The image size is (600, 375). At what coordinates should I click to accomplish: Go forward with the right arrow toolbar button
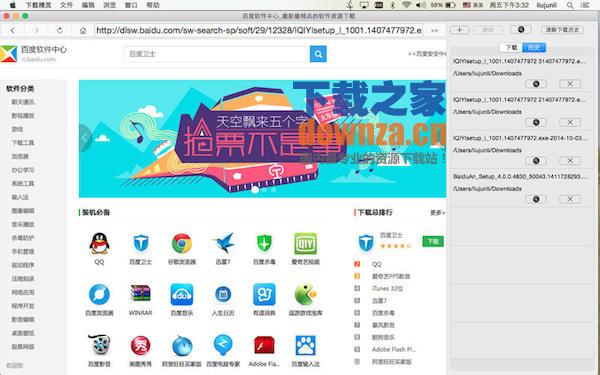click(x=36, y=30)
